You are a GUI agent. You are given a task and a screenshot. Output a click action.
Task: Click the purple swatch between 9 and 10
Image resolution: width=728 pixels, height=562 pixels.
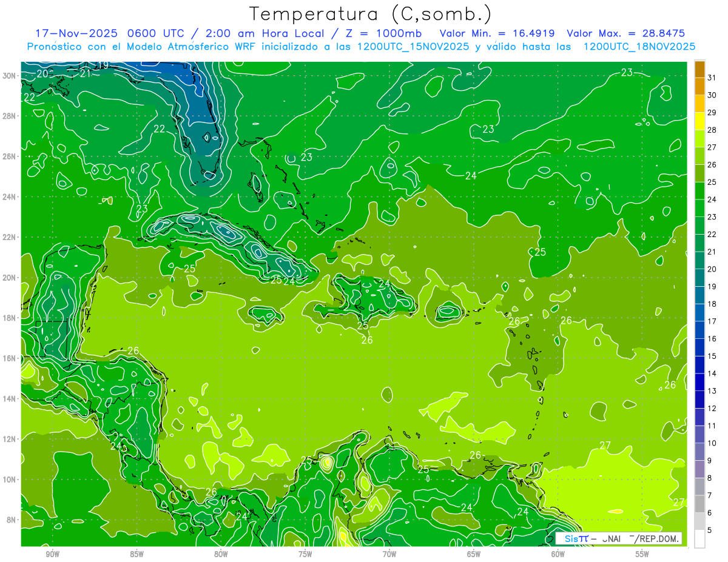point(700,452)
